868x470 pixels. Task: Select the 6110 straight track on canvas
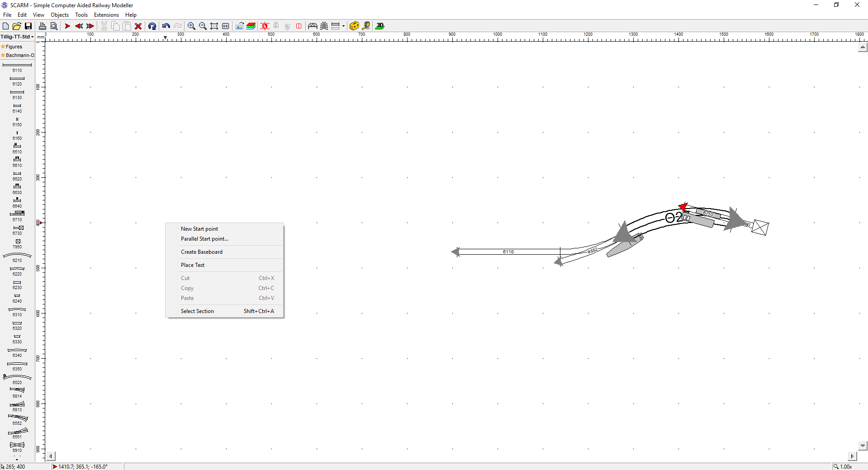[x=508, y=252]
